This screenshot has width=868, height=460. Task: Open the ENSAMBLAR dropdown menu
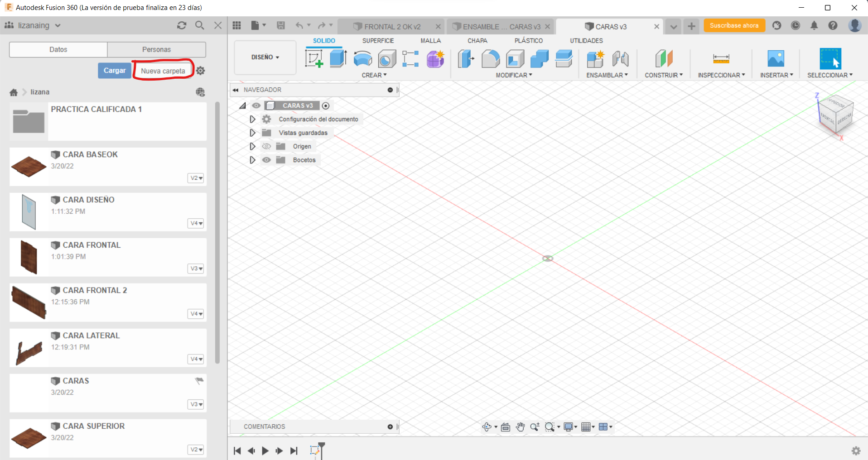point(607,75)
